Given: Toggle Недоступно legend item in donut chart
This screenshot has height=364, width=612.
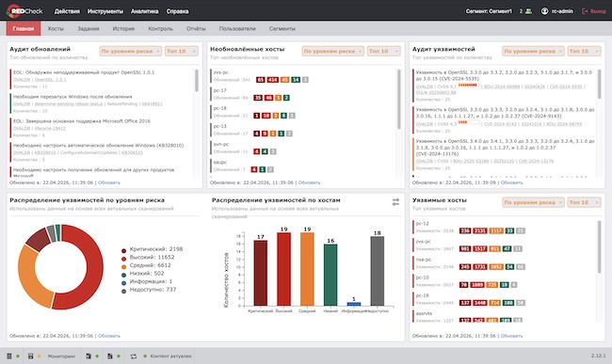Looking at the screenshot, I should 149,290.
